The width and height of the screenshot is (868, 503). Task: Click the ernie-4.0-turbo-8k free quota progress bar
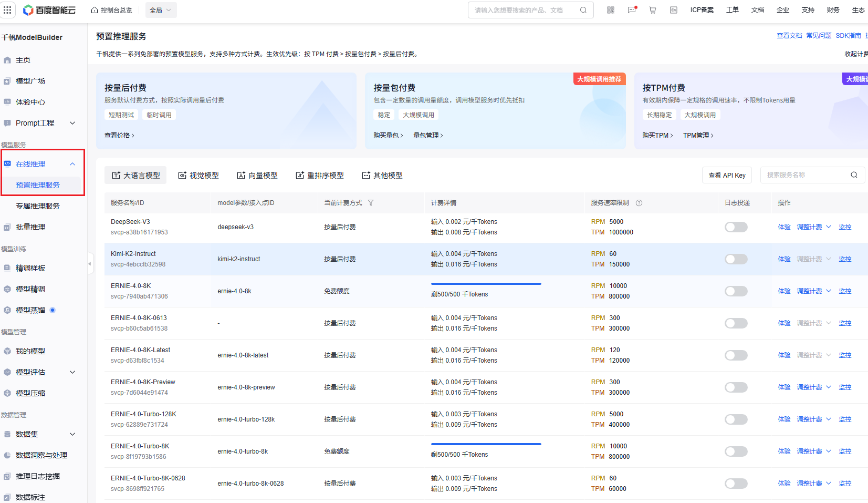point(486,444)
